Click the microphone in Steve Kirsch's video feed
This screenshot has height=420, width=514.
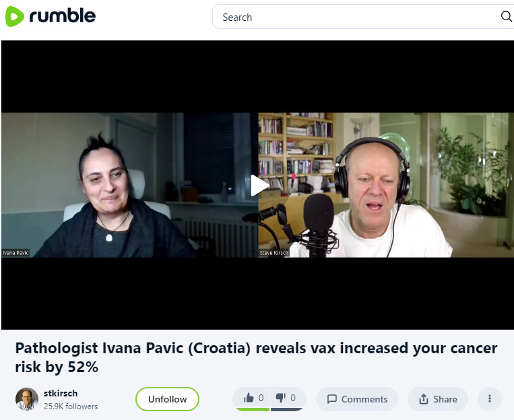pyautogui.click(x=318, y=223)
